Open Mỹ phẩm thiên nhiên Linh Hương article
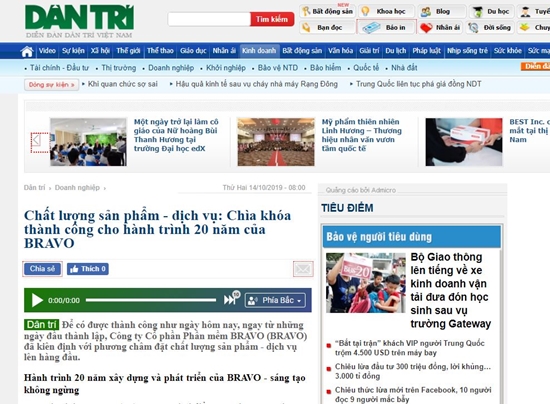The height and width of the screenshot is (404, 550). coord(362,135)
